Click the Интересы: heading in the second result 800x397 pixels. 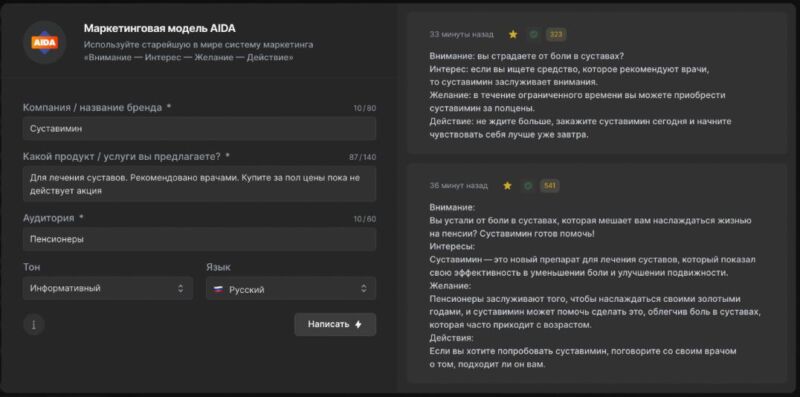point(453,247)
